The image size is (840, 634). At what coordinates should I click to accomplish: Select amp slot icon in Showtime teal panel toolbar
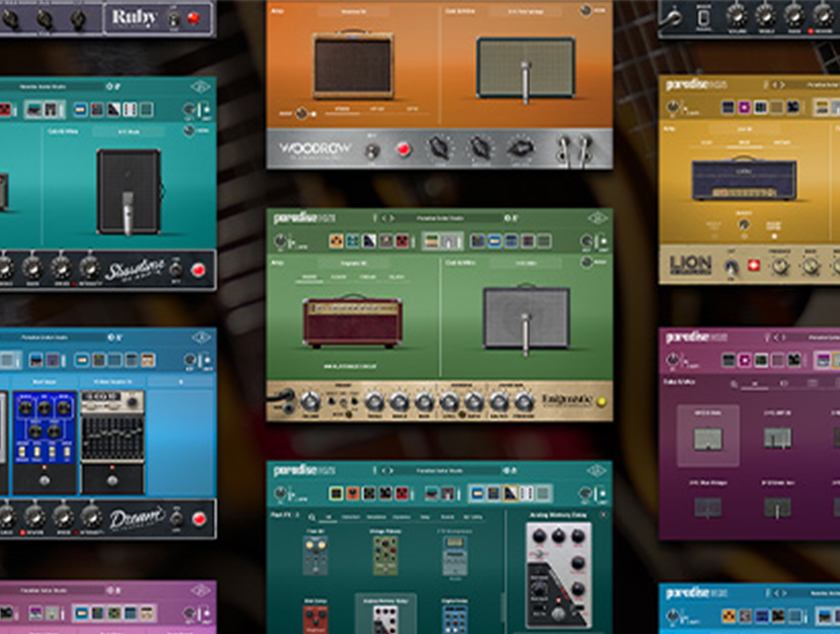point(34,110)
